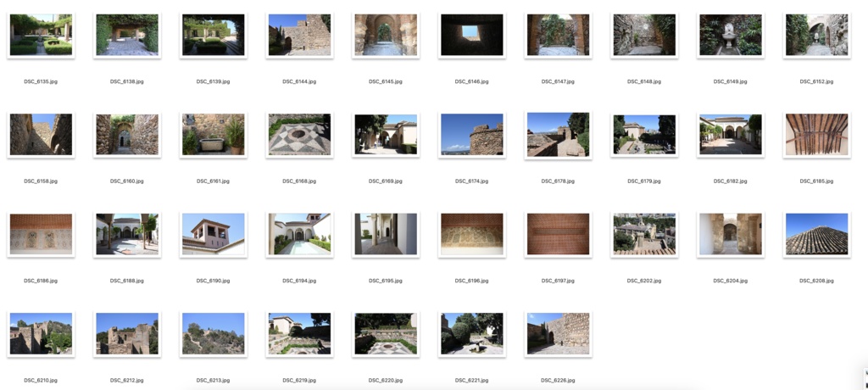Click the file name DSC_6135.jpg
868x390 pixels.
coord(41,81)
